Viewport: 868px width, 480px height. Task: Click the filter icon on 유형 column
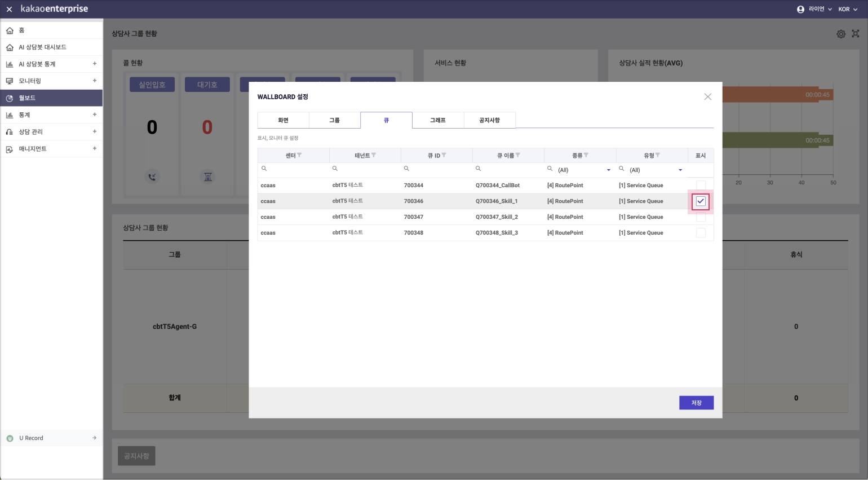pyautogui.click(x=658, y=155)
